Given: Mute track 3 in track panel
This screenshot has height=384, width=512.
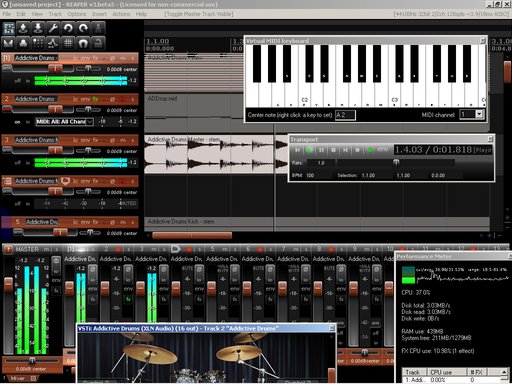Looking at the screenshot, I should (x=123, y=140).
